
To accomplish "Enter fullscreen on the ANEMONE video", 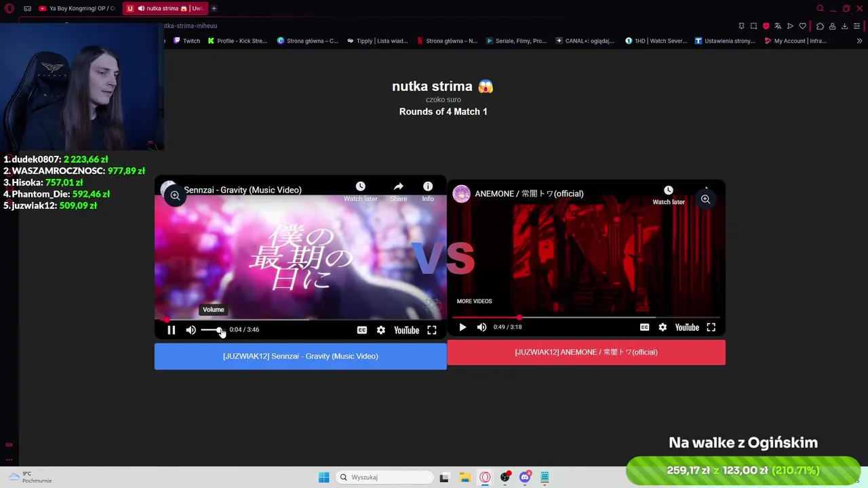I will 711,327.
